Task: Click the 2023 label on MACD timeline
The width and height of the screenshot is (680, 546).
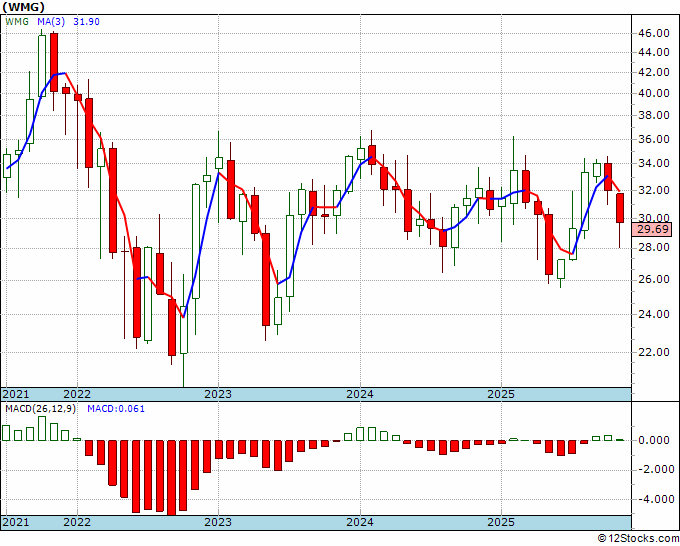Action: pyautogui.click(x=218, y=522)
